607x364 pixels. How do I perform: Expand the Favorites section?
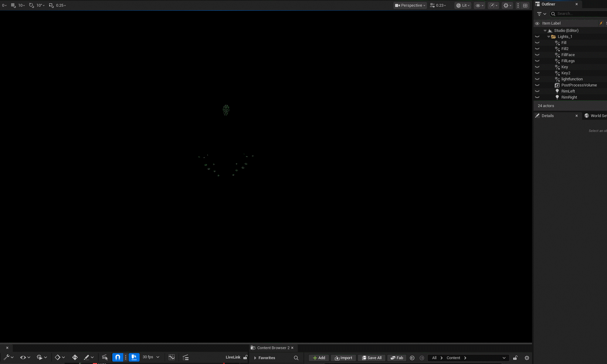[x=255, y=358]
